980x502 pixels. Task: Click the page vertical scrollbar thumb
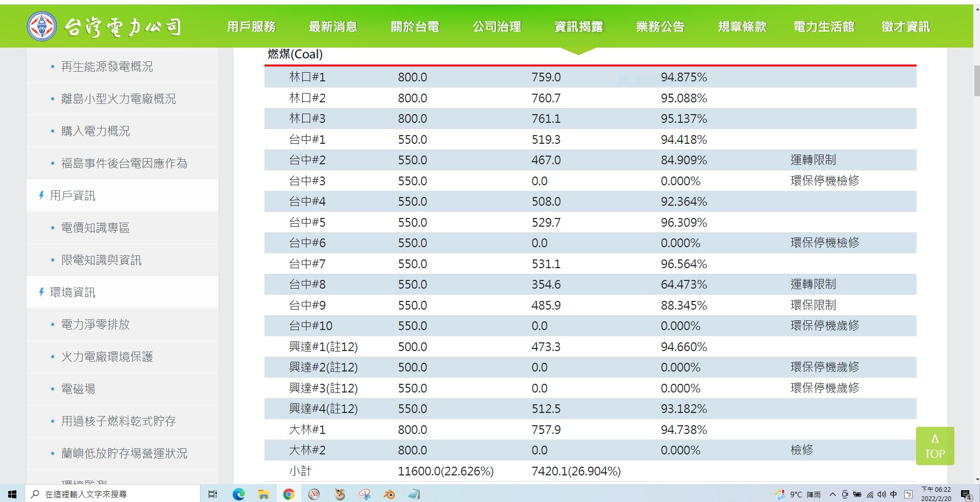(977, 81)
